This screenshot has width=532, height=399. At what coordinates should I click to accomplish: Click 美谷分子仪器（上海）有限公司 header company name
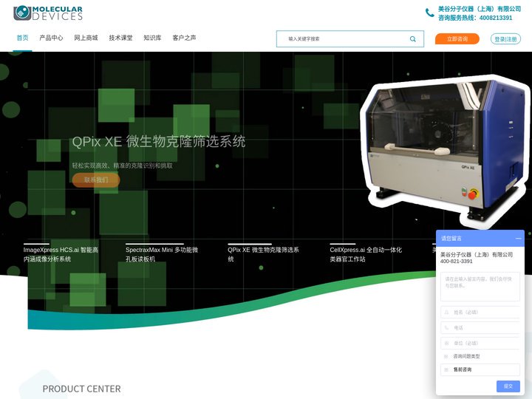(x=480, y=9)
